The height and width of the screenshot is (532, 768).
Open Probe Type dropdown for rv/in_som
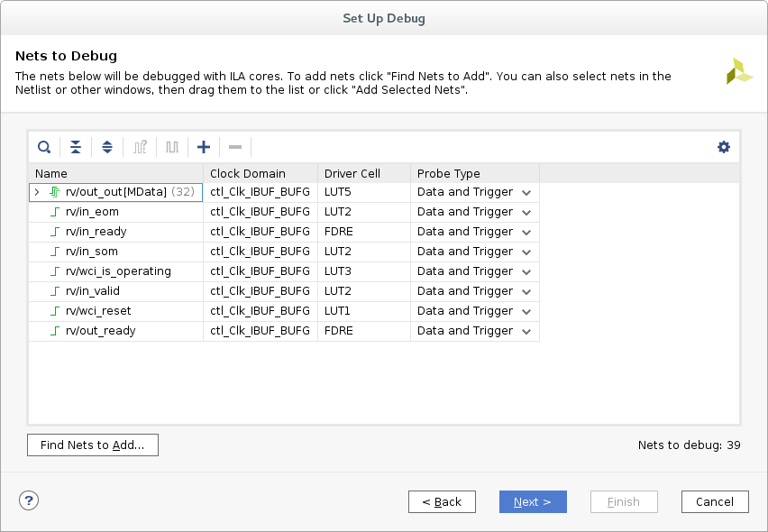[x=526, y=252]
